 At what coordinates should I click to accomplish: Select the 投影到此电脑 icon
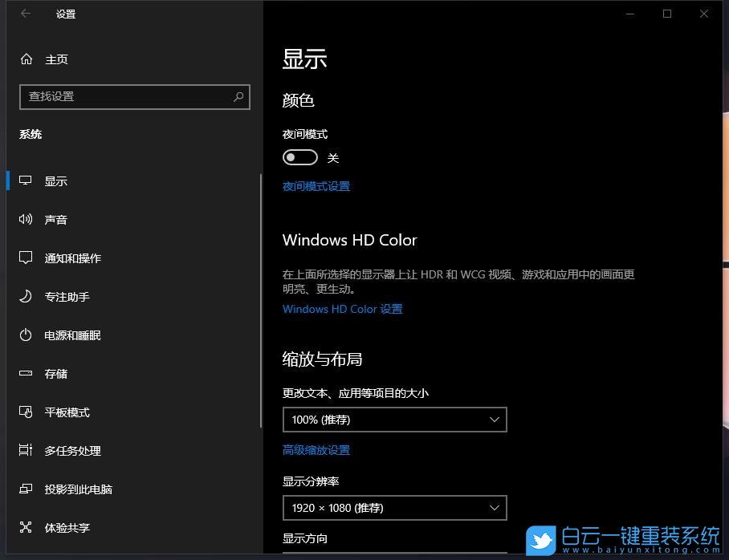(x=24, y=489)
